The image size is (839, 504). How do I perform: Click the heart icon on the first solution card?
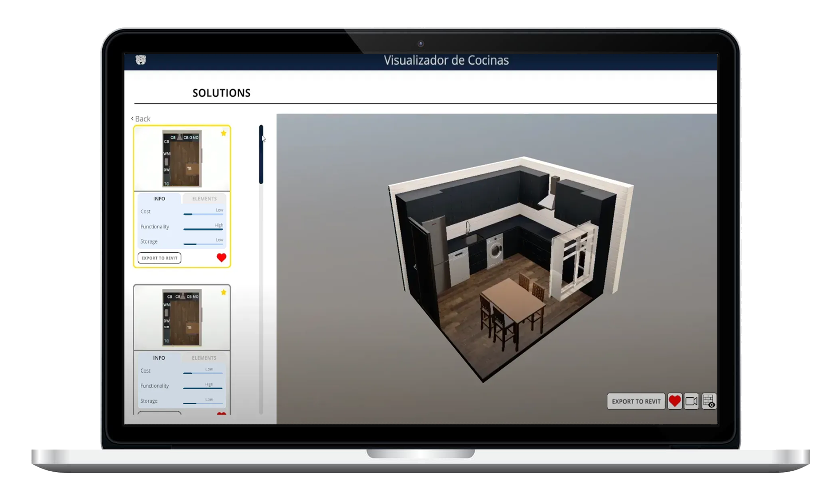[x=221, y=257]
